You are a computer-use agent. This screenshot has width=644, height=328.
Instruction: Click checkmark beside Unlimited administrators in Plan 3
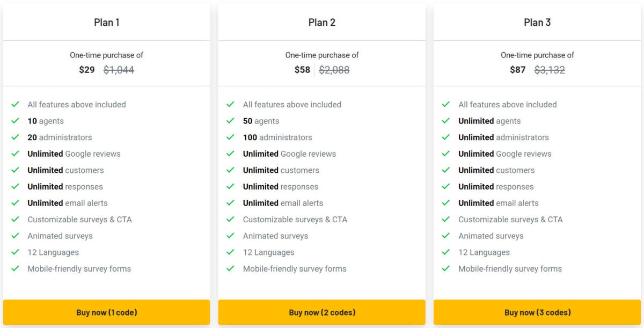click(446, 137)
